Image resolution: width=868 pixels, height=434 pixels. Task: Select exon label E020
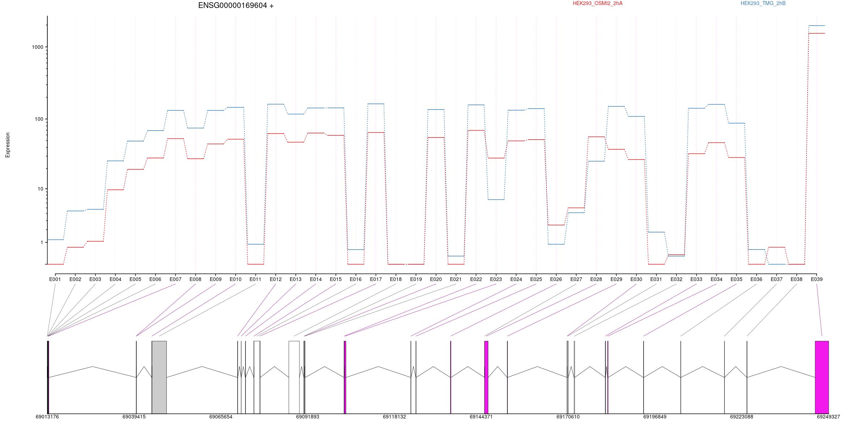(x=436, y=279)
